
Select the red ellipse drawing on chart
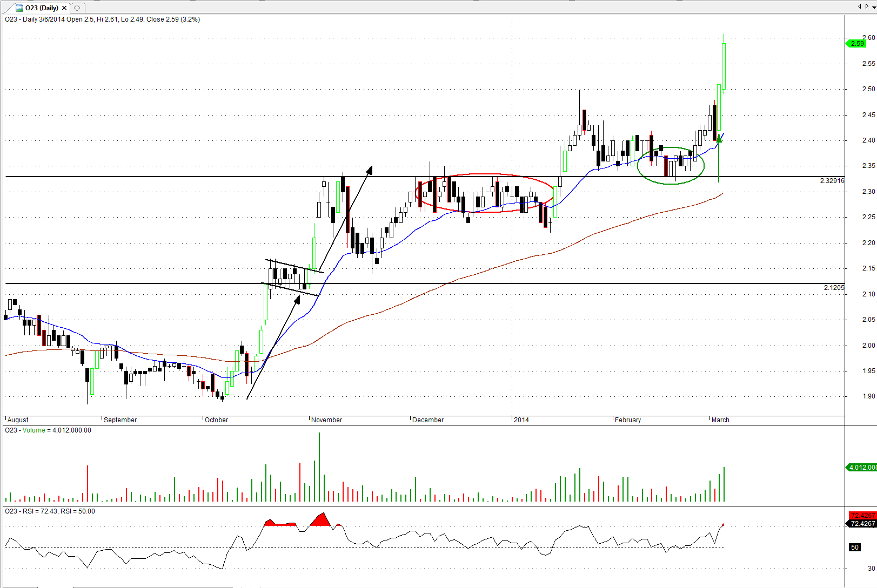pyautogui.click(x=486, y=174)
